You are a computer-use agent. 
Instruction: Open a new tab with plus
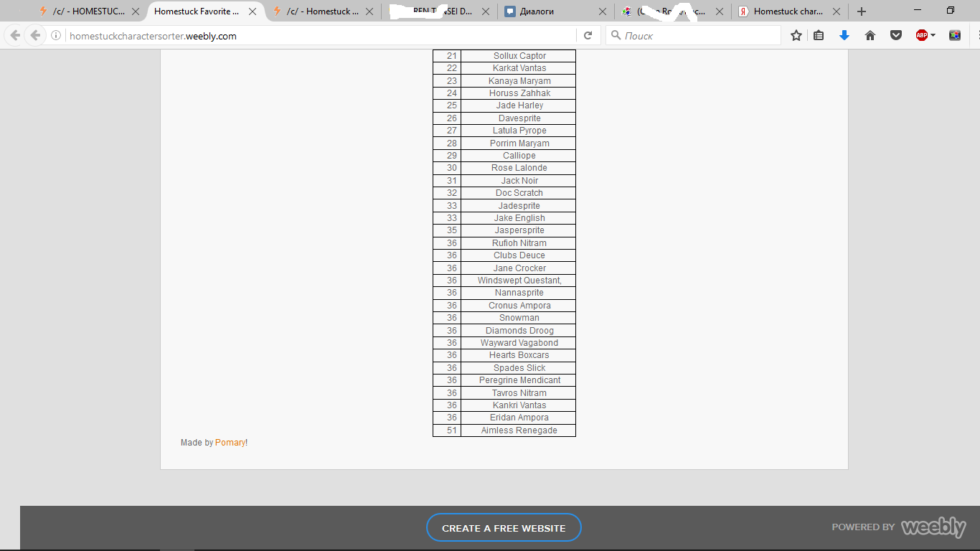862,11
